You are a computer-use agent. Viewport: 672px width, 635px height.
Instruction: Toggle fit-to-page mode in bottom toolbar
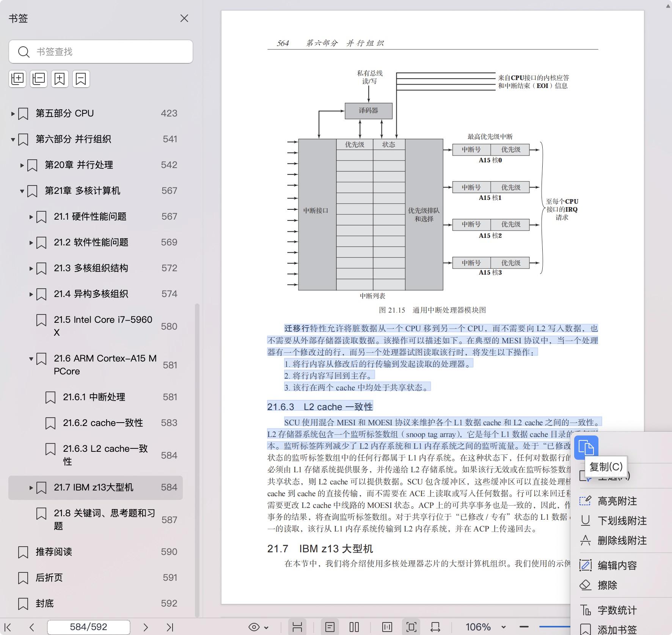point(411,627)
